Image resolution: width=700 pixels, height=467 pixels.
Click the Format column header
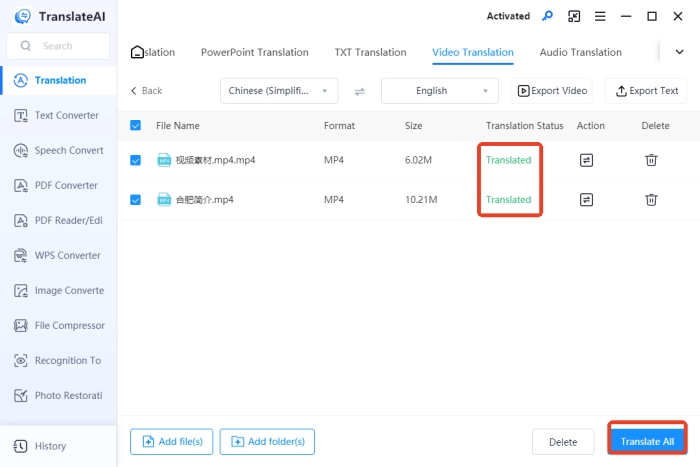(x=339, y=125)
